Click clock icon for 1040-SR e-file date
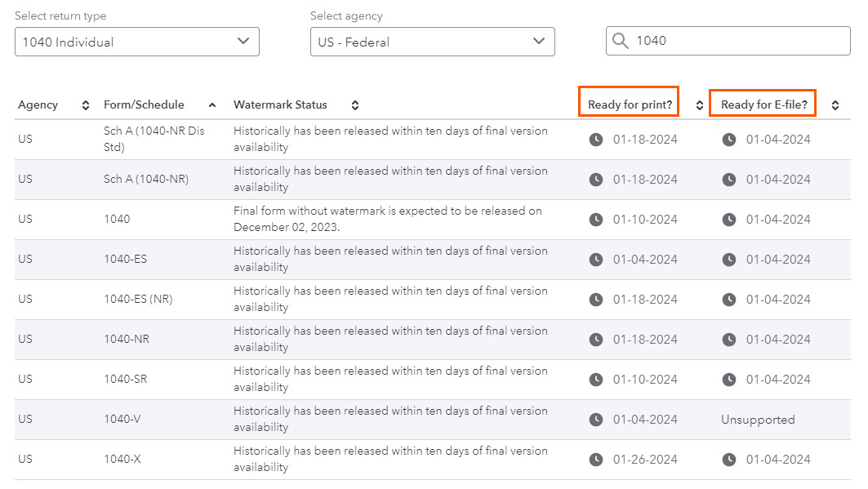 pos(728,380)
